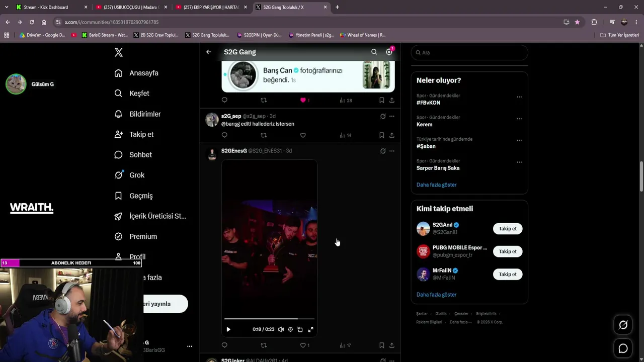The height and width of the screenshot is (362, 644).
Task: Share the S2GEnesG video post
Action: tap(392, 345)
